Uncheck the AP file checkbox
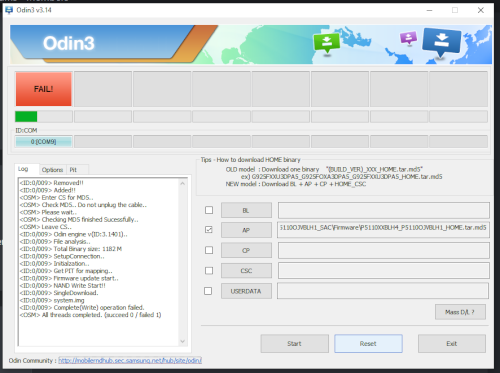 point(209,230)
